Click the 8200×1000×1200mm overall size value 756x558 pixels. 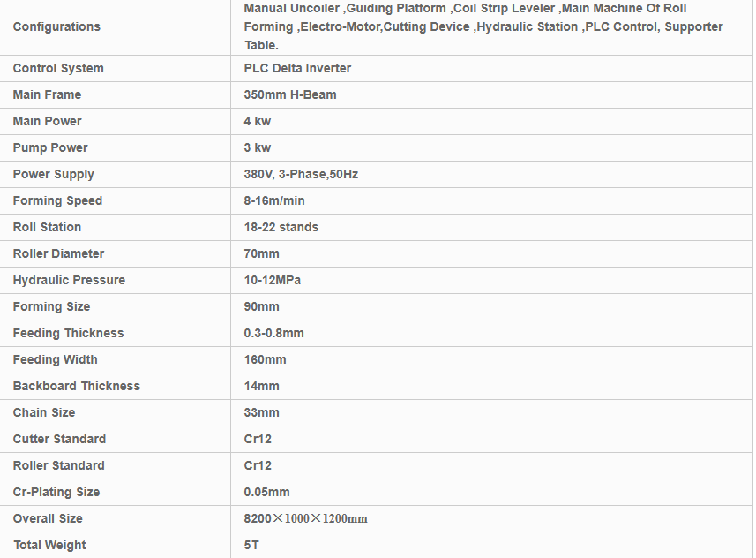coord(305,518)
